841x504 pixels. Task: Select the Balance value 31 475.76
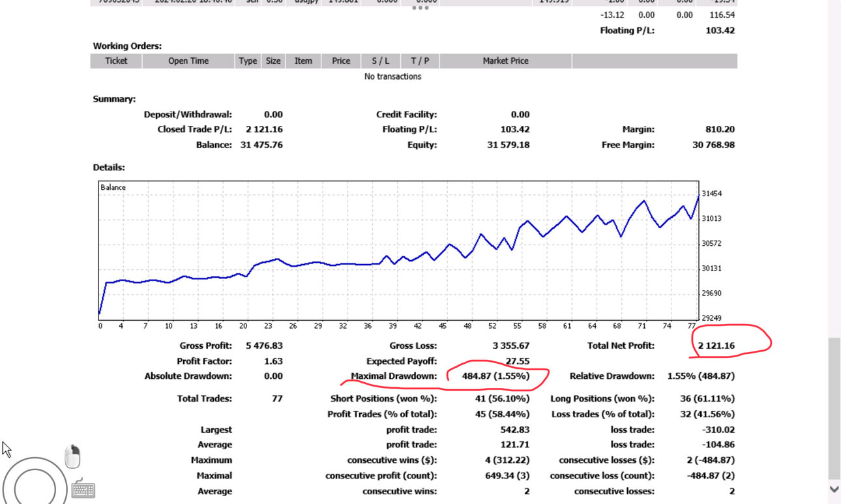point(261,145)
